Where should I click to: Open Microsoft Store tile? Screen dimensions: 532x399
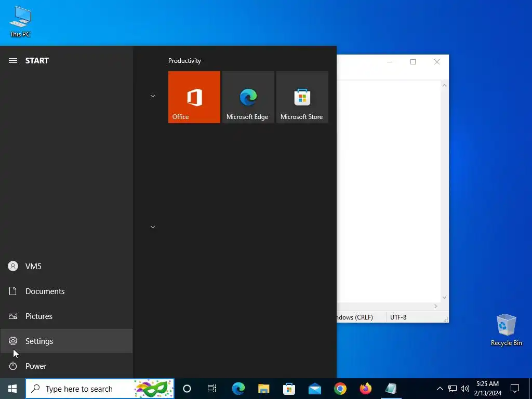(302, 97)
